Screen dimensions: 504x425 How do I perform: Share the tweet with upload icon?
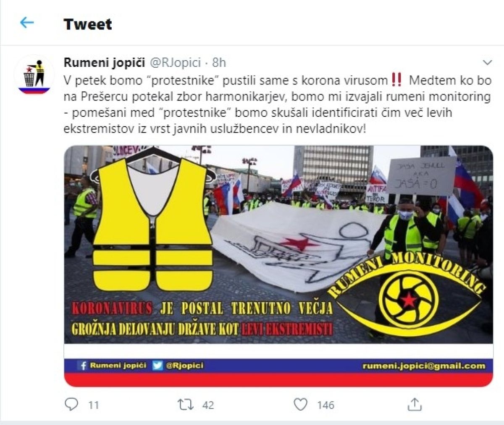415,404
